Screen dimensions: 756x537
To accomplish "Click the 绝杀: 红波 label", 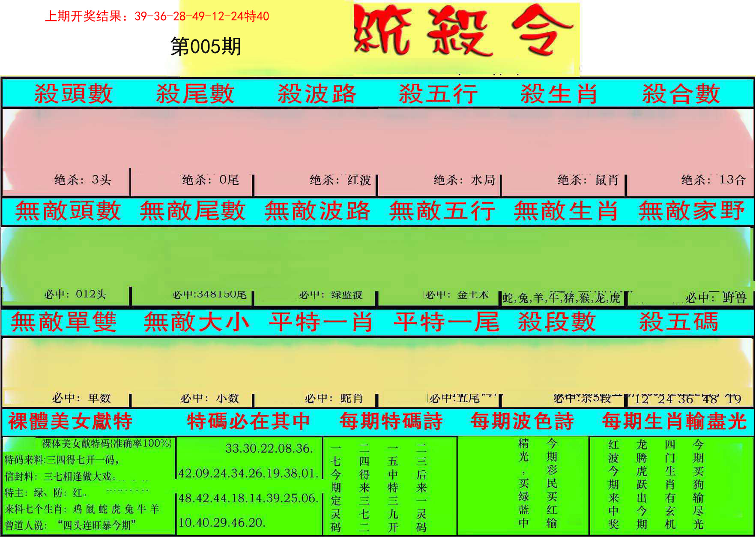I will tap(340, 180).
